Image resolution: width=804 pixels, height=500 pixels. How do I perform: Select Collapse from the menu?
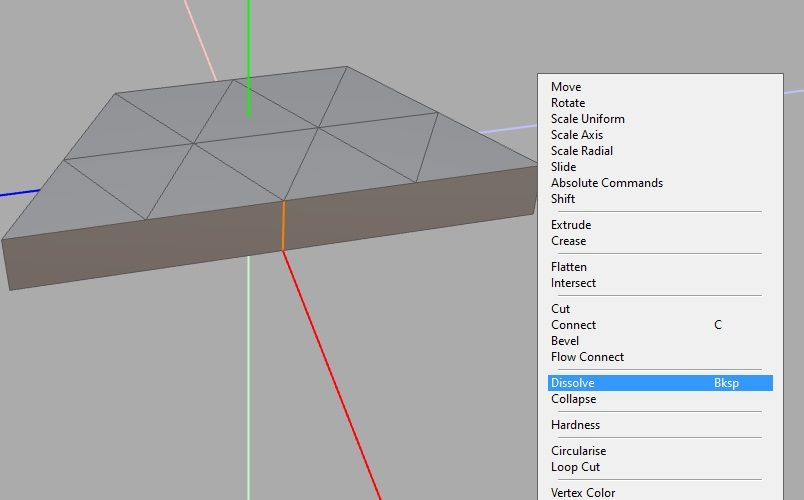click(x=574, y=399)
